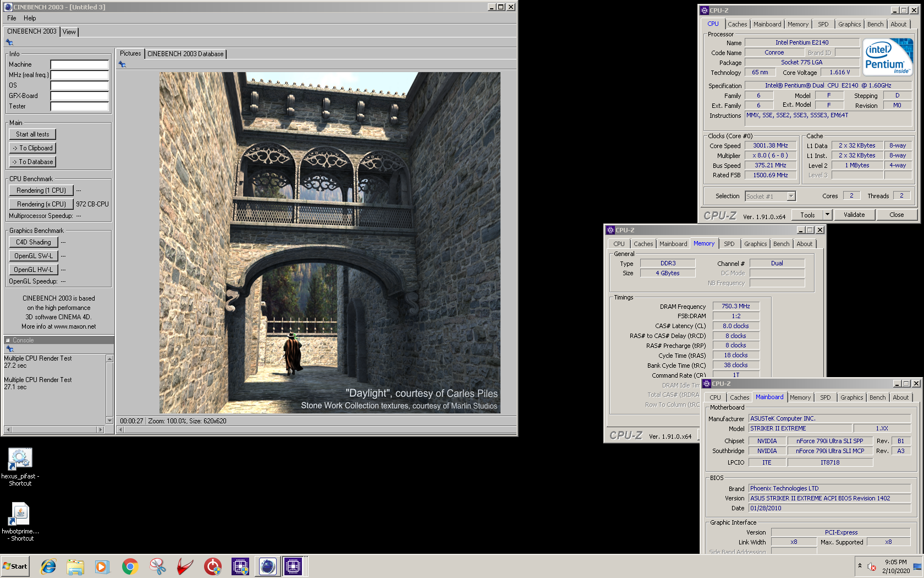The height and width of the screenshot is (578, 924).
Task: Click the To Database button
Action: [x=32, y=162]
